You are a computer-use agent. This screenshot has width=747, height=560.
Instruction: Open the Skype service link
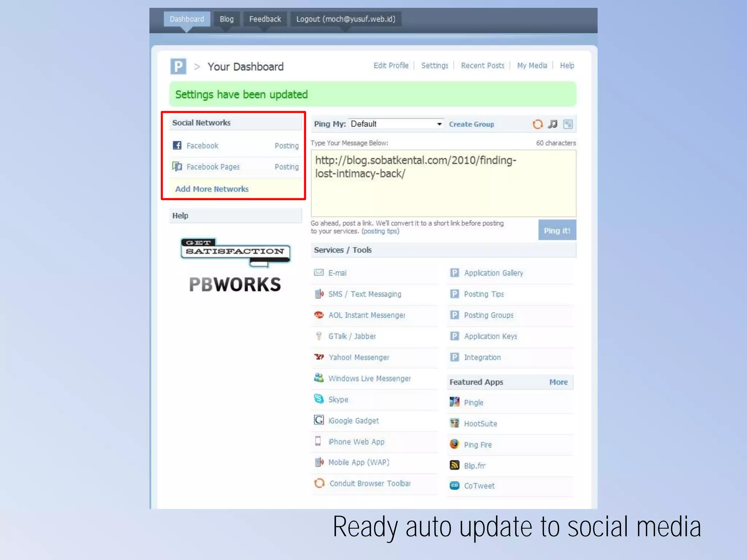(338, 399)
